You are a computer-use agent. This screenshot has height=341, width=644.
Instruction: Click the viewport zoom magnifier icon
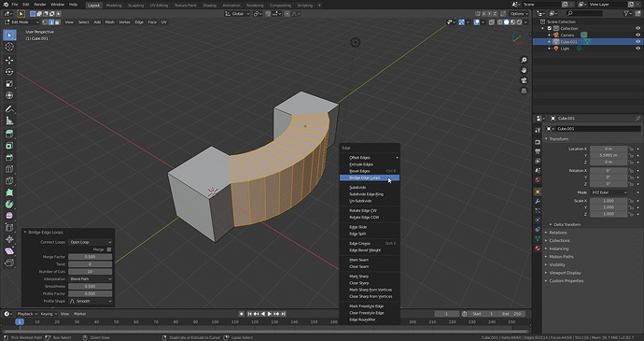click(x=524, y=60)
